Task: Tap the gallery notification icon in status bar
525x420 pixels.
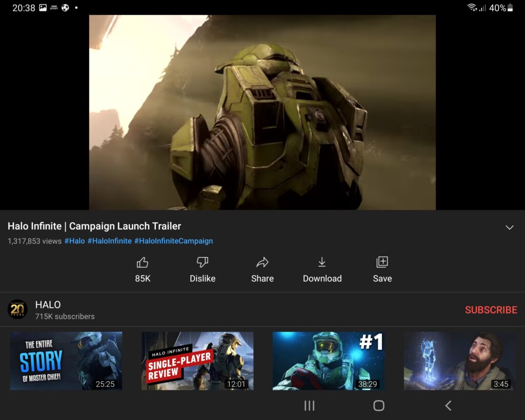Action: pos(43,8)
